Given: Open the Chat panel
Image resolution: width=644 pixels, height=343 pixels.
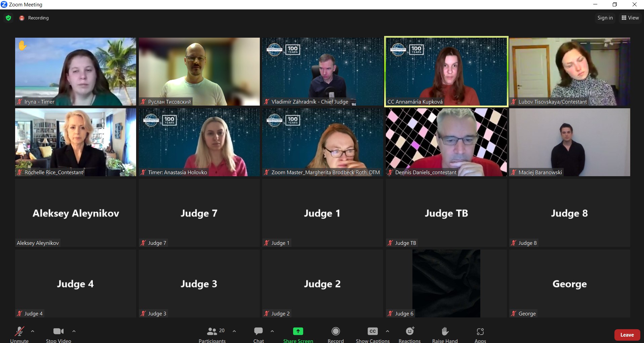Looking at the screenshot, I should [258, 332].
